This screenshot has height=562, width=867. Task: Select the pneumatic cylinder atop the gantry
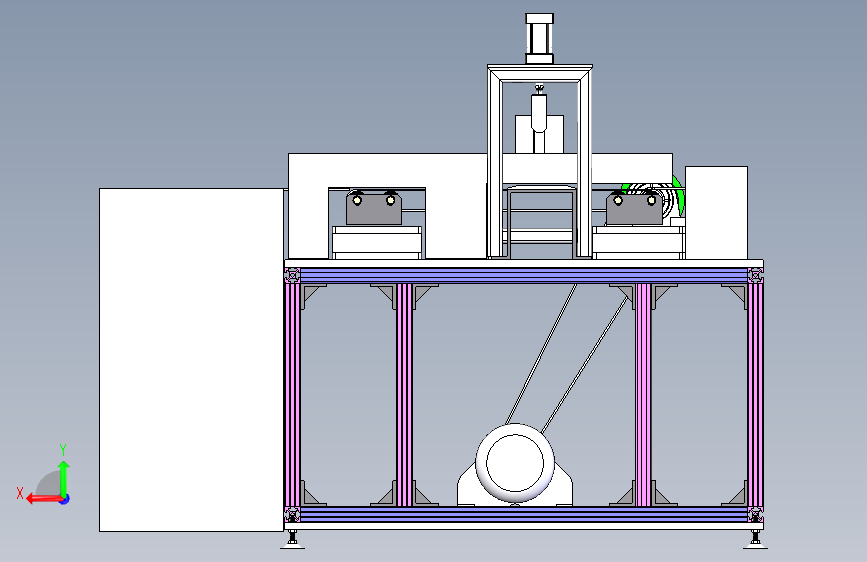click(540, 39)
